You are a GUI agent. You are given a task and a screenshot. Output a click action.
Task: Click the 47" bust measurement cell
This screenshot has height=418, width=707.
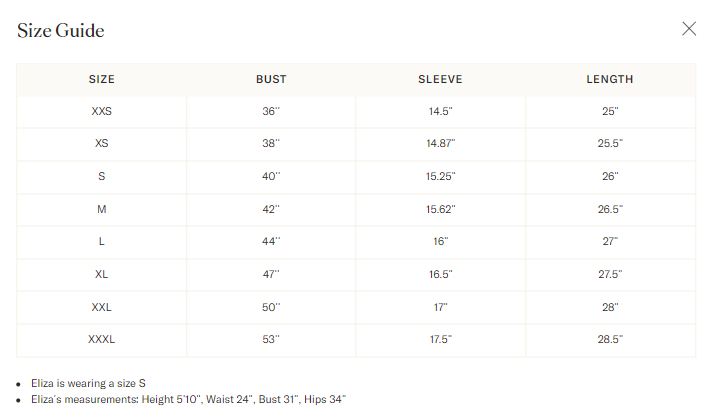271,274
